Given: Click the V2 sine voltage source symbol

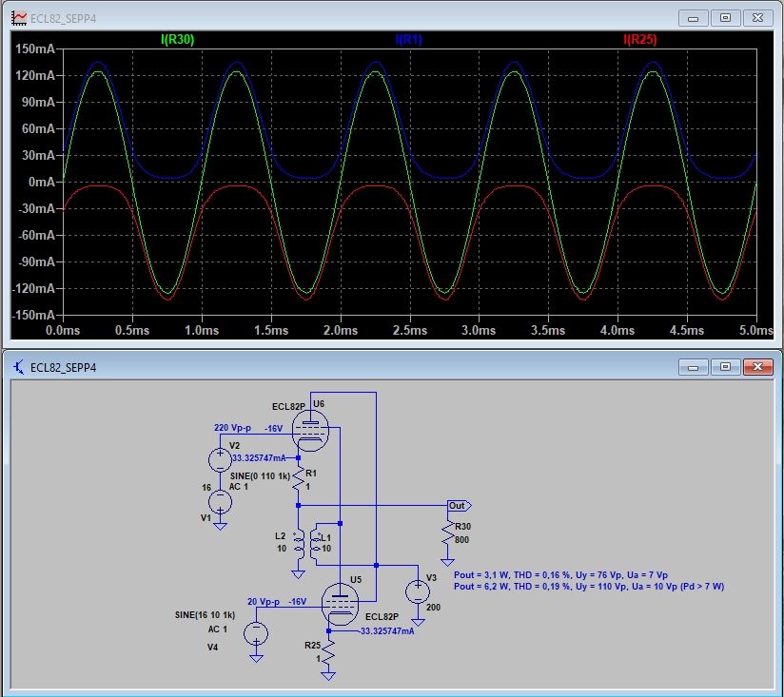Looking at the screenshot, I should tap(220, 459).
